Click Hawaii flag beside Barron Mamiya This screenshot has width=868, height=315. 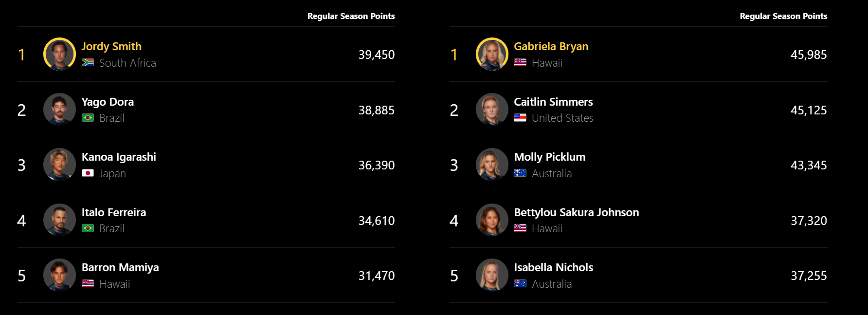(x=88, y=283)
